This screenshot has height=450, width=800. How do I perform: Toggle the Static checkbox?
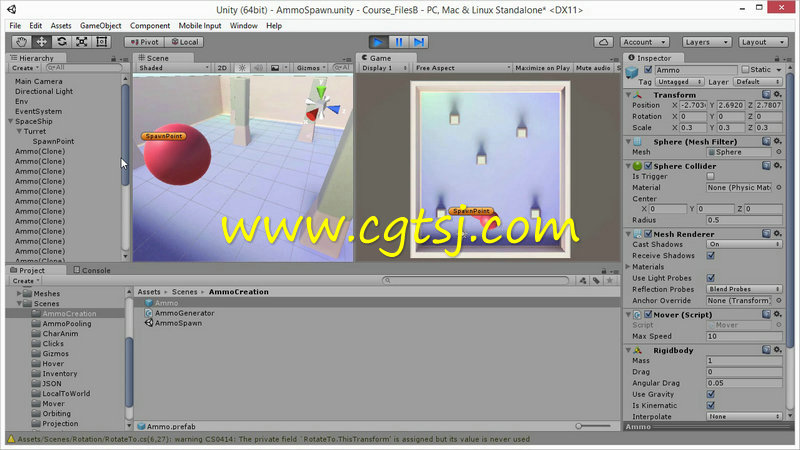(745, 69)
